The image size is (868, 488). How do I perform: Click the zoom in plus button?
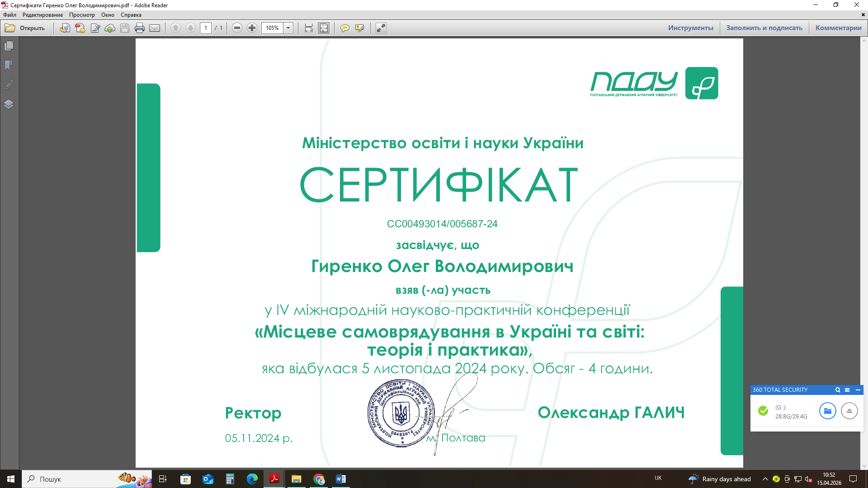click(252, 28)
